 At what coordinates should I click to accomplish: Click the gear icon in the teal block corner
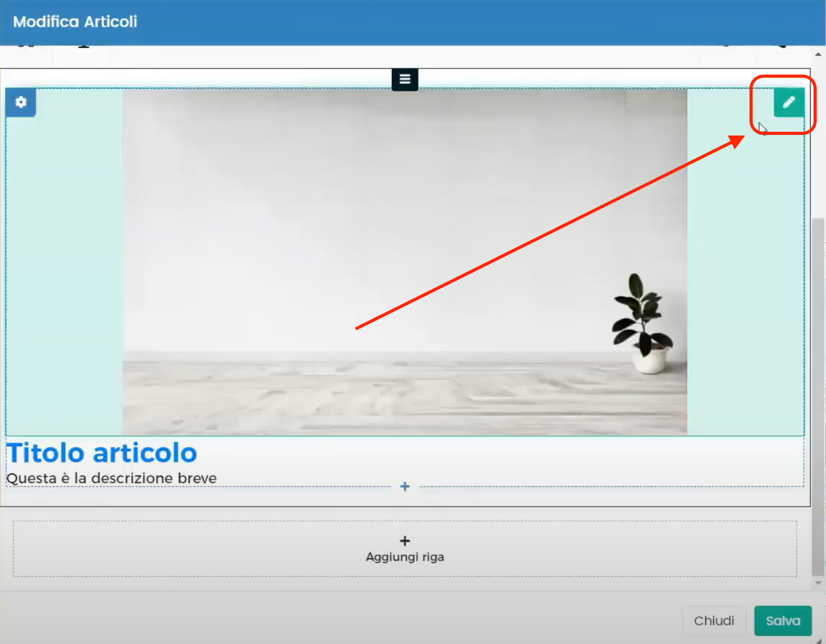pyautogui.click(x=21, y=103)
